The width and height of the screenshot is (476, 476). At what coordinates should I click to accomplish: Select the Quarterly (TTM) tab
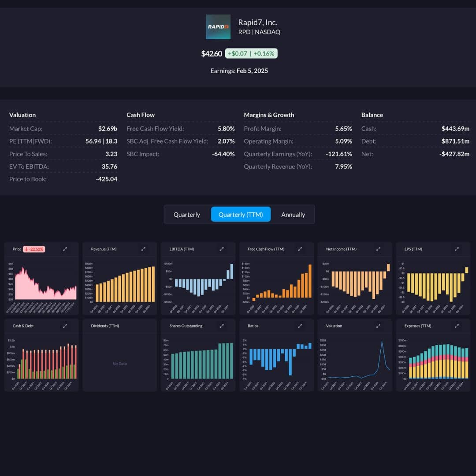[241, 215]
